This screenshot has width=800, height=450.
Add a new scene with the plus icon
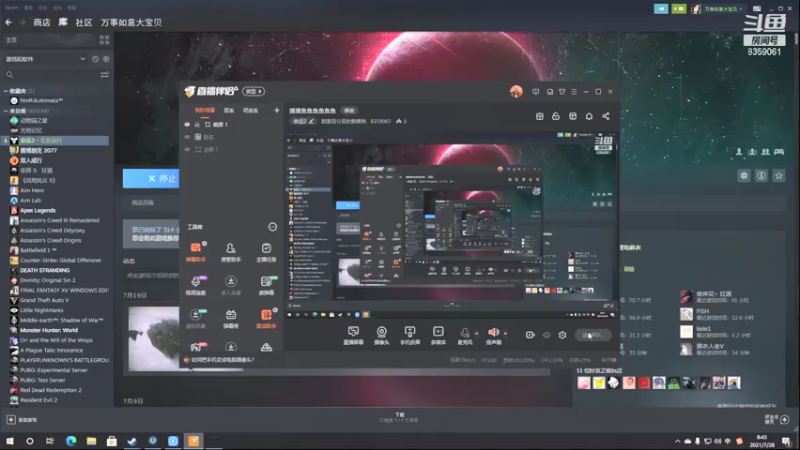[277, 110]
